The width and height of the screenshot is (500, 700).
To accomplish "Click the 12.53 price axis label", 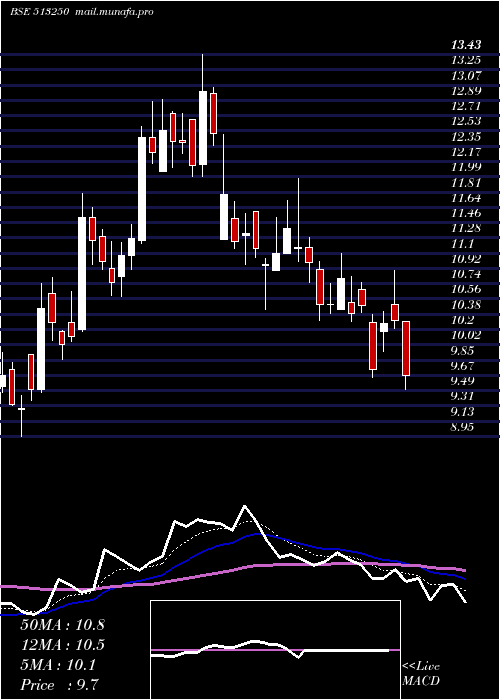I will point(466,121).
